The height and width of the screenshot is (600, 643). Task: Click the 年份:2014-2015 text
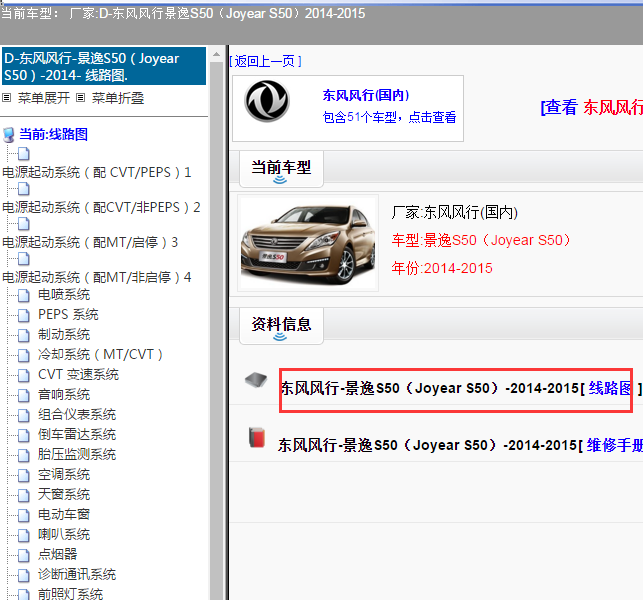[x=442, y=268]
